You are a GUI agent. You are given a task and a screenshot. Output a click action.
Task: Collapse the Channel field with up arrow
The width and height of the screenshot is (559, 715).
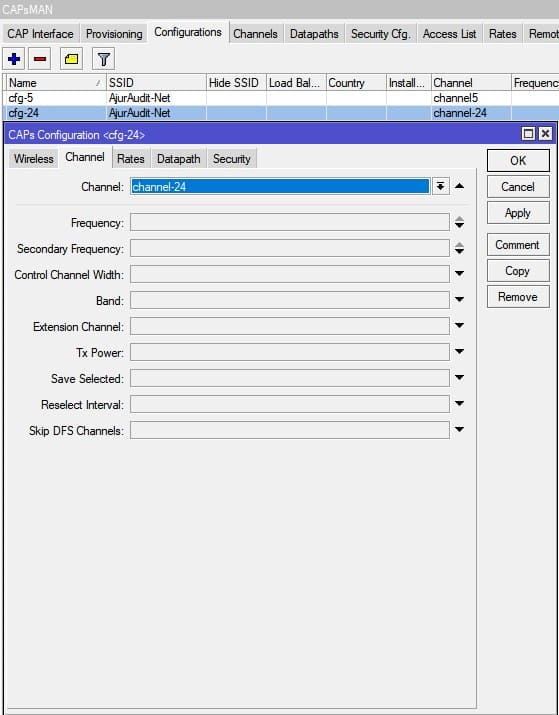460,186
